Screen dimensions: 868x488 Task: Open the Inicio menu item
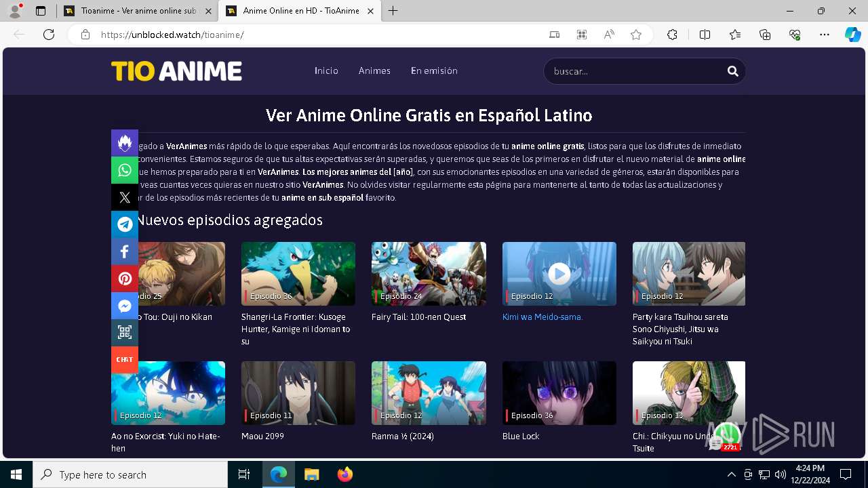click(326, 70)
